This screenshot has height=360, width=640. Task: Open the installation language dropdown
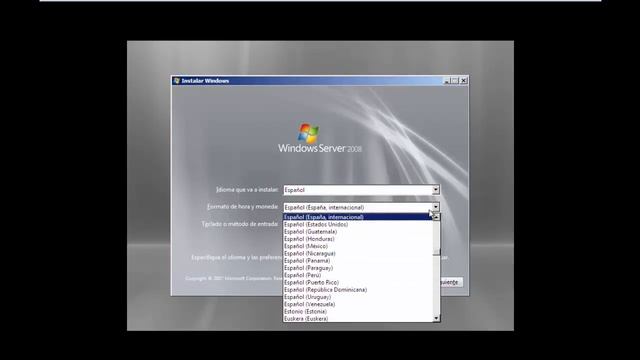tap(436, 190)
